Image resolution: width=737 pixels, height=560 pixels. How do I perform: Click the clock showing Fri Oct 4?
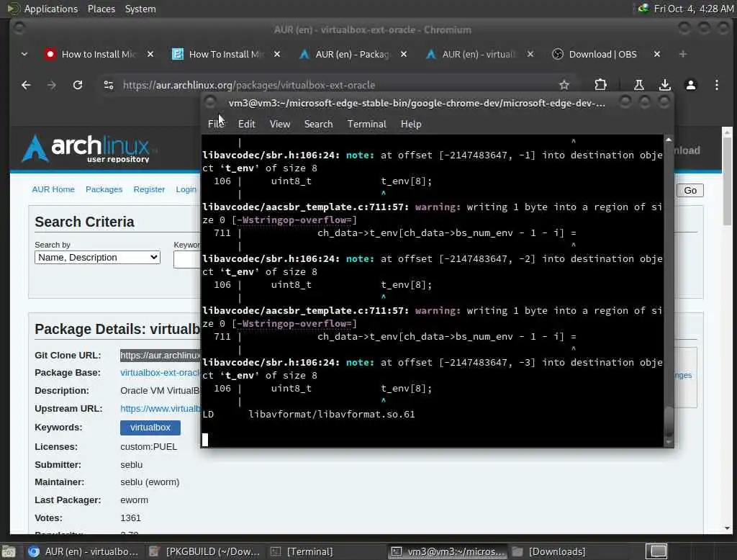(694, 9)
